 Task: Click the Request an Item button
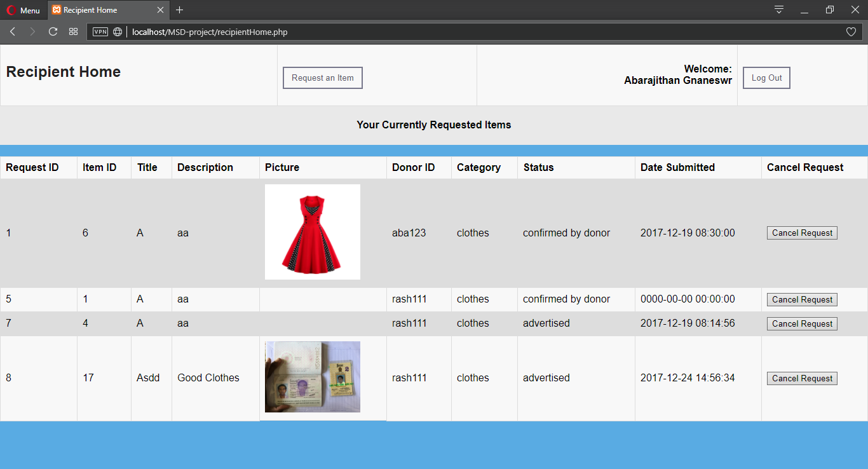322,78
